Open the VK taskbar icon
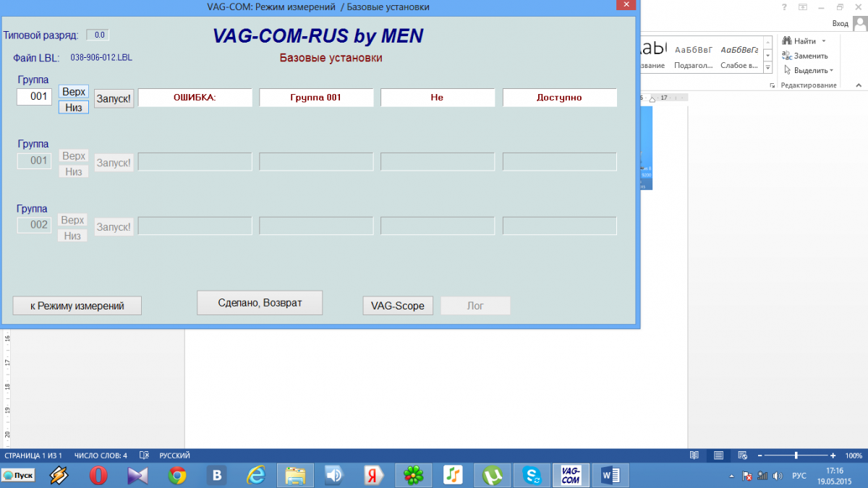Image resolution: width=868 pixels, height=488 pixels. [x=216, y=475]
